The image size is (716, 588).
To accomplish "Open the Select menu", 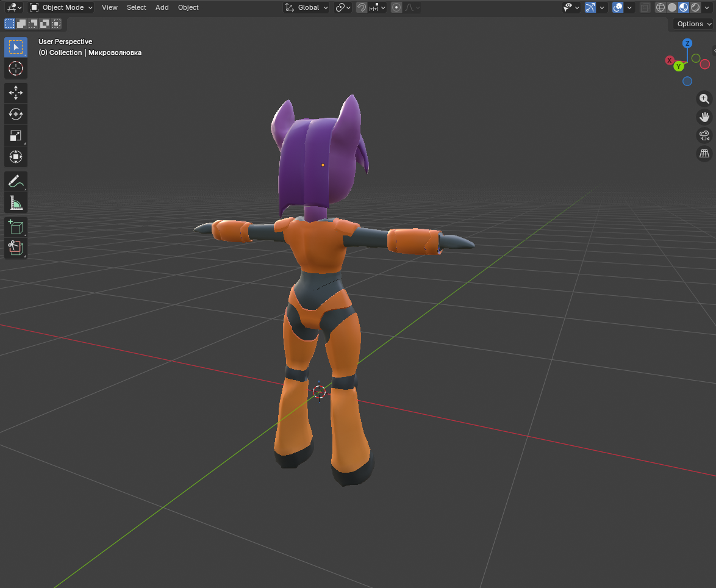I will (137, 7).
